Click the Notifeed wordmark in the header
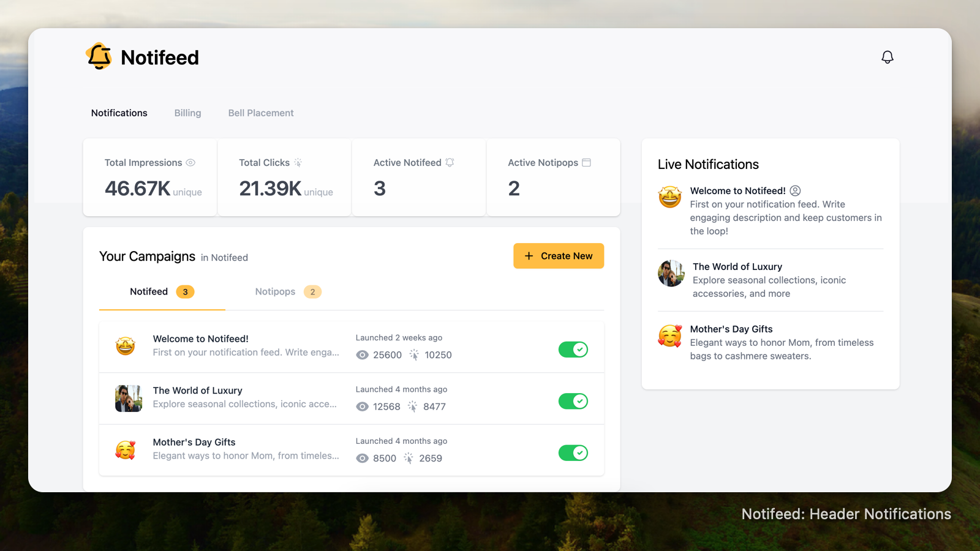 pos(160,58)
